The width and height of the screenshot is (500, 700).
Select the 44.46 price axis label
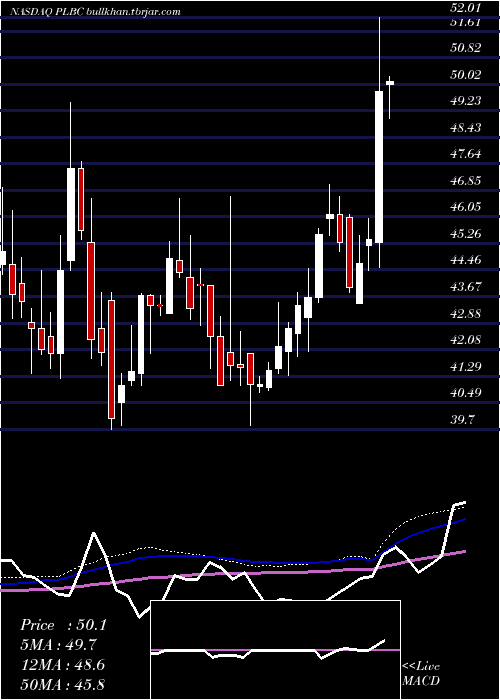[x=466, y=260]
